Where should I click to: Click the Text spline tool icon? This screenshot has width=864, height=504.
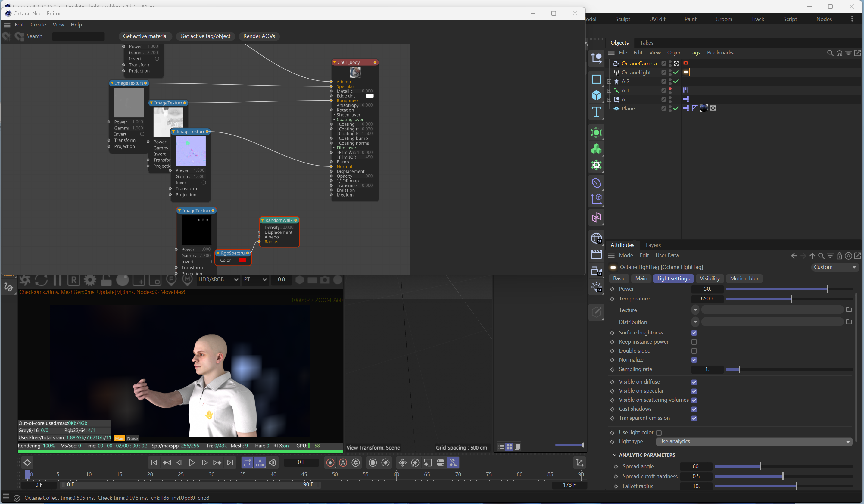click(x=596, y=112)
